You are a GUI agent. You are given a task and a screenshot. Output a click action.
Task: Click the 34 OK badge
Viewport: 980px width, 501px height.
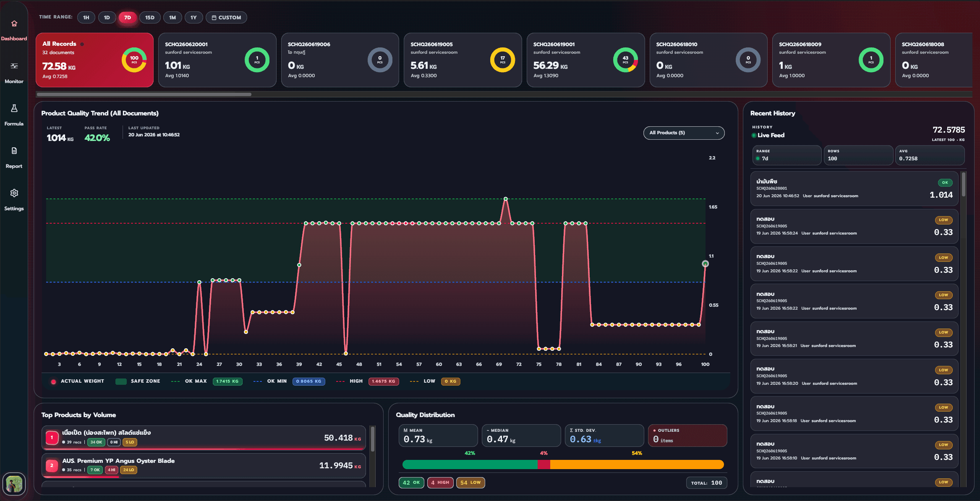[x=96, y=442]
